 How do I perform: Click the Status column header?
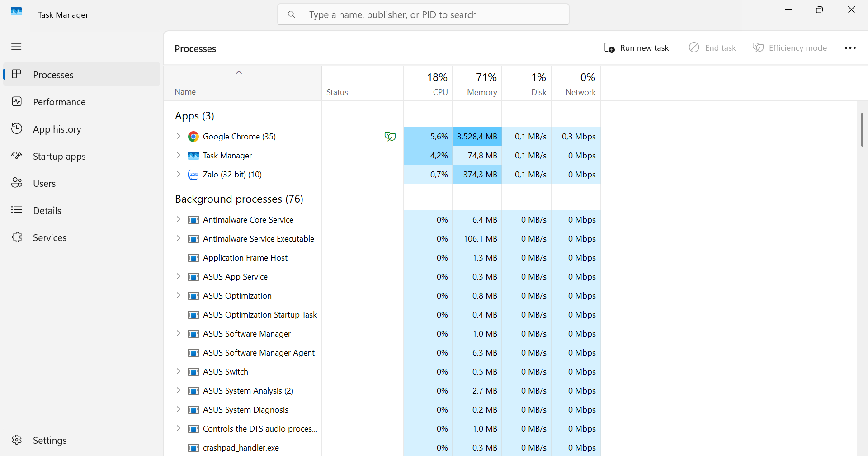tap(363, 83)
